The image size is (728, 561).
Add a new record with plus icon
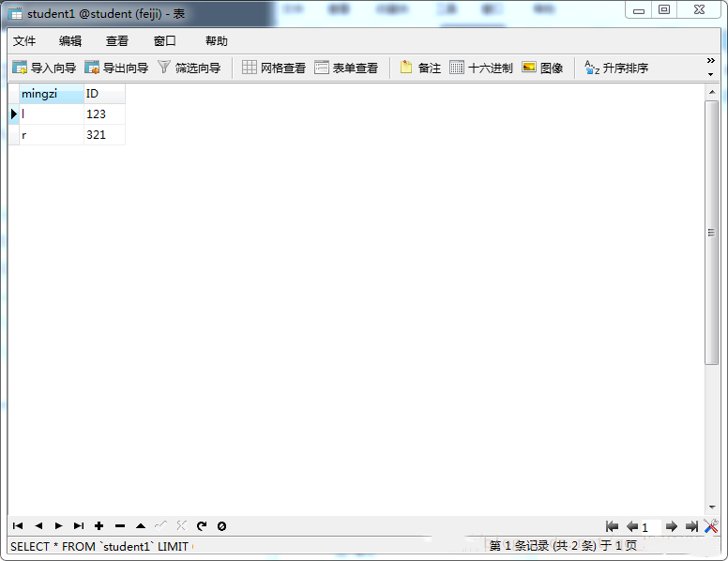(x=99, y=525)
